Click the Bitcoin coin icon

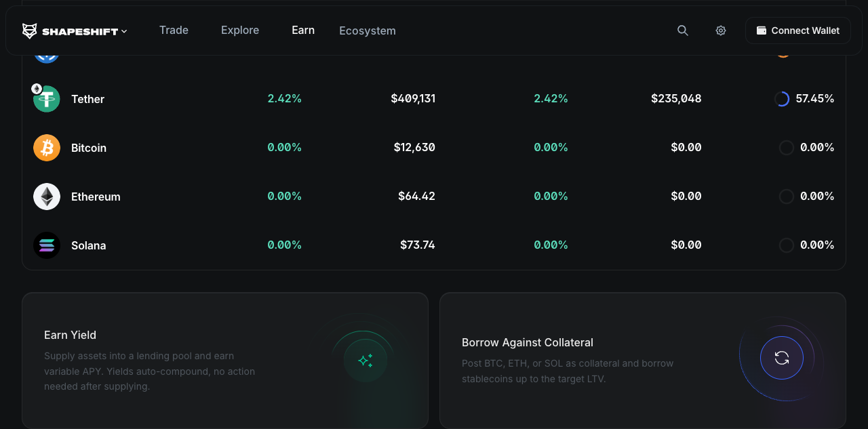(x=47, y=148)
